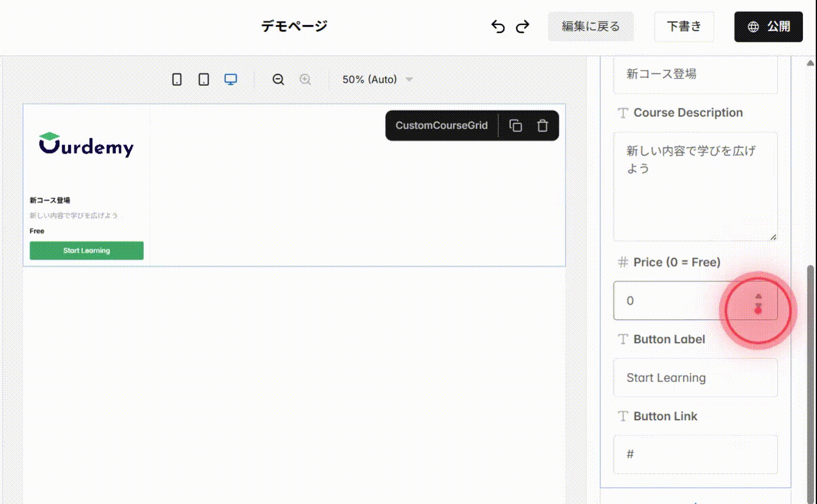Click the zoom in magnifier icon
This screenshot has width=817, height=504.
(x=305, y=79)
